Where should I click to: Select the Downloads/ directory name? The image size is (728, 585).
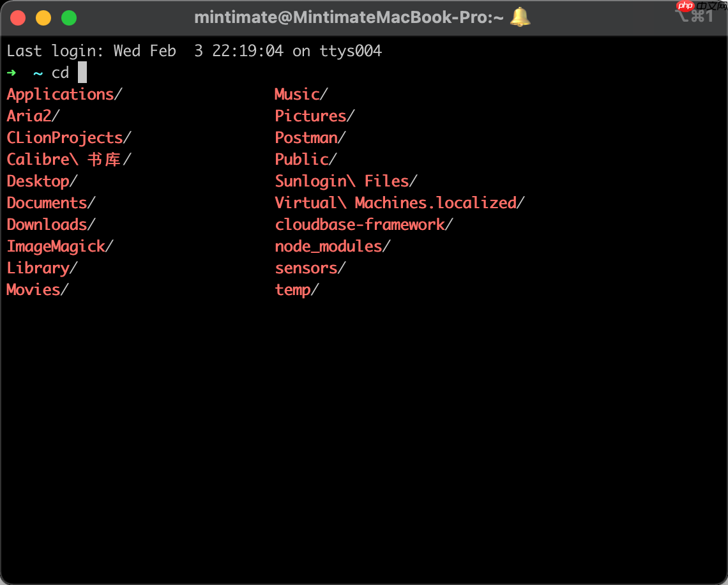[47, 224]
